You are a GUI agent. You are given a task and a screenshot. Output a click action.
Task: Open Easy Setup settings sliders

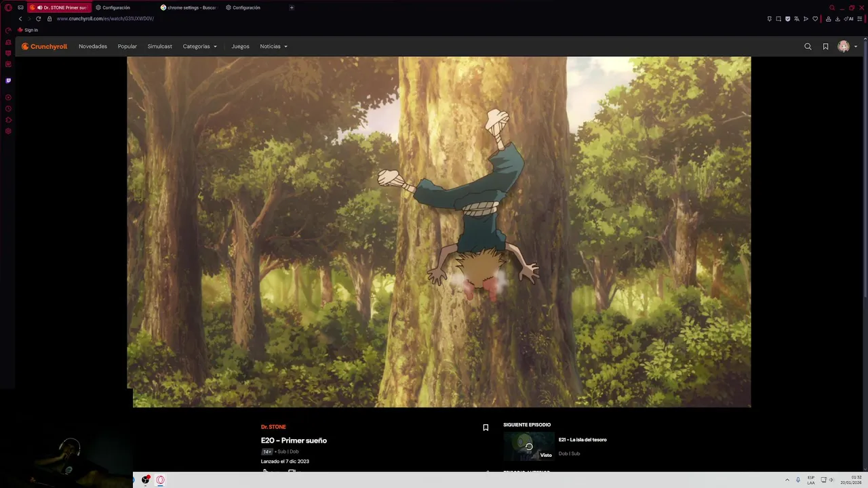[860, 19]
